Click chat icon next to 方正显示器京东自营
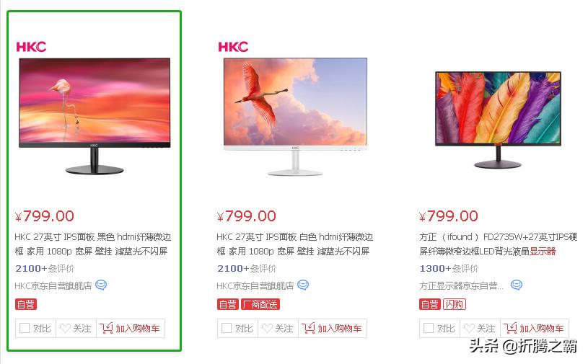This screenshot has height=364, width=588. (x=517, y=285)
